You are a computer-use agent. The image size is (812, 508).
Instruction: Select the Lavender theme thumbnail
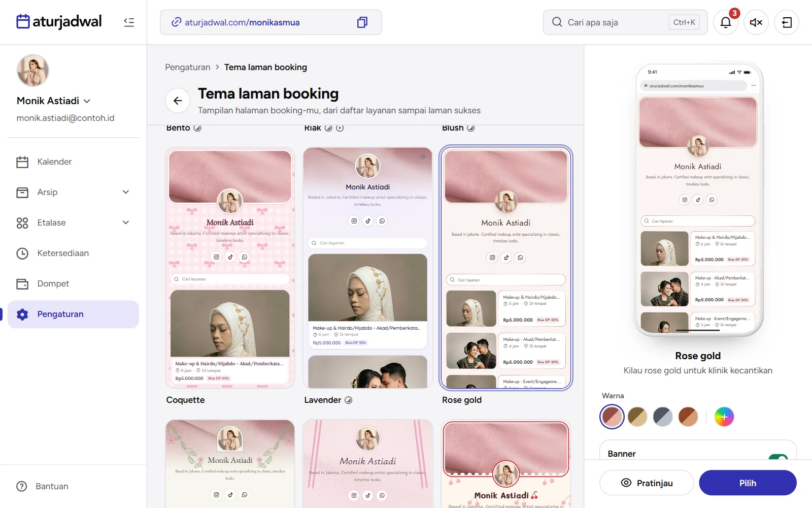coord(367,268)
